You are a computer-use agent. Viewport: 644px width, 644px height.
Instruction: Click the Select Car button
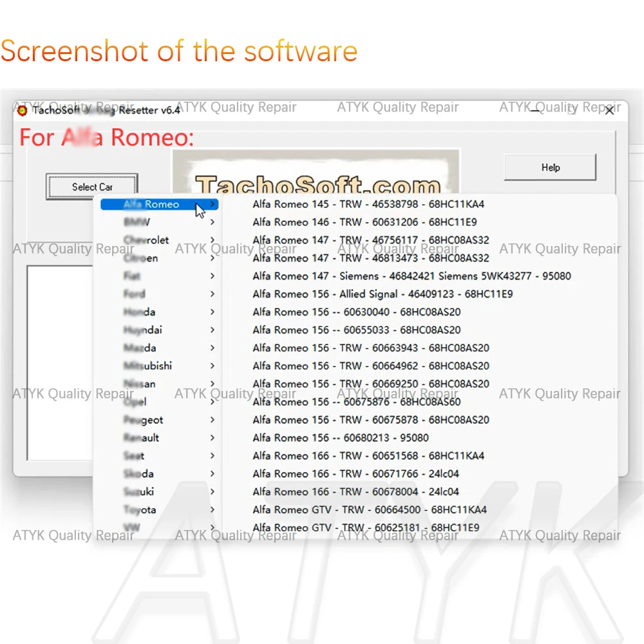(x=91, y=187)
